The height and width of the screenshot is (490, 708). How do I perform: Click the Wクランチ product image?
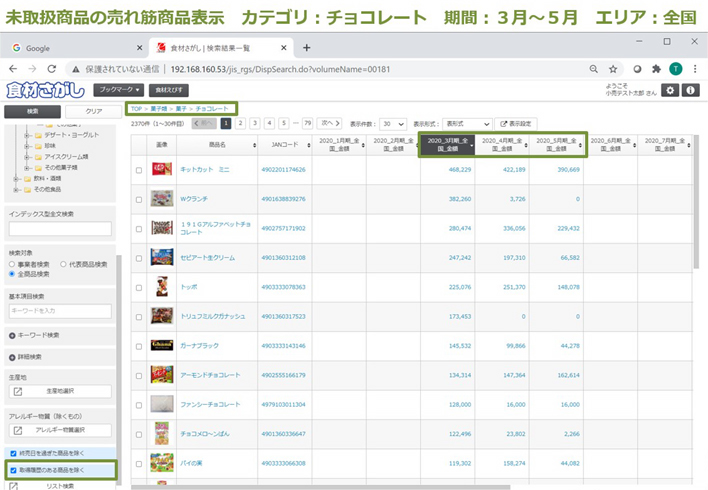[x=162, y=199]
